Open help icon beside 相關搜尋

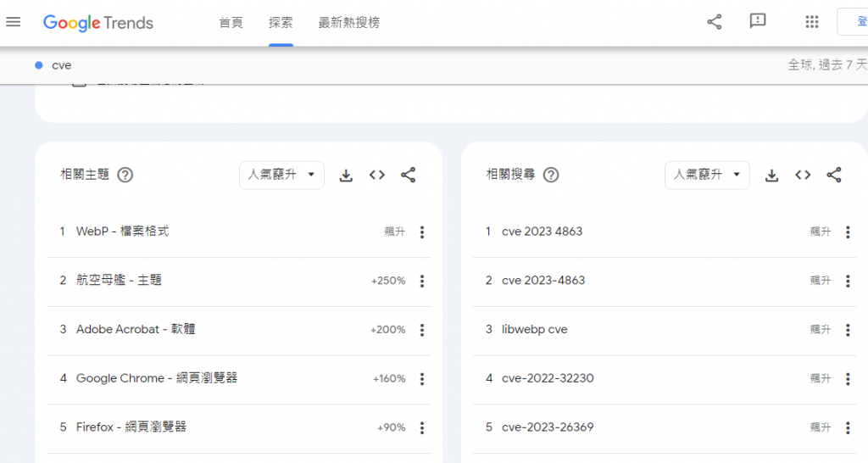pyautogui.click(x=551, y=175)
